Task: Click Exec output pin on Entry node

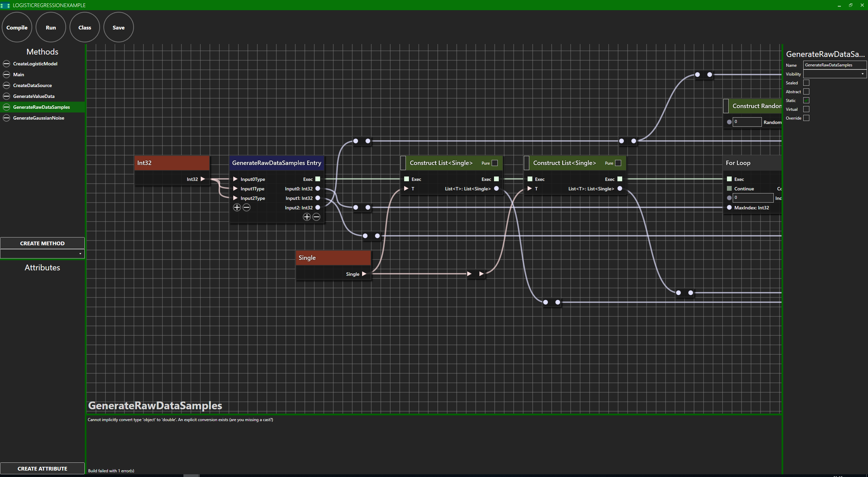Action: pyautogui.click(x=318, y=179)
